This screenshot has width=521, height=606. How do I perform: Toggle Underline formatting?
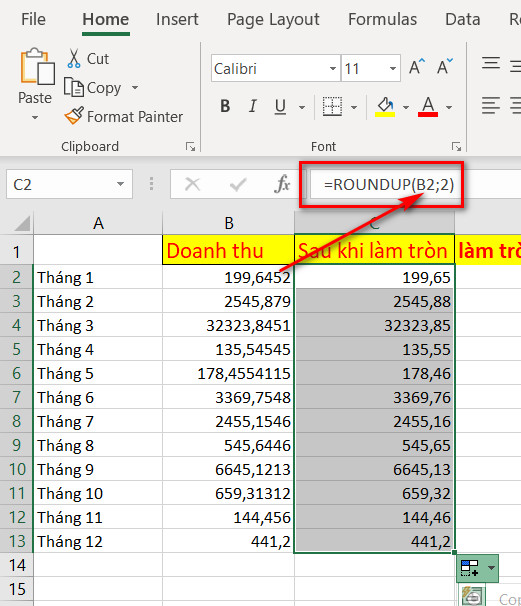pos(280,106)
